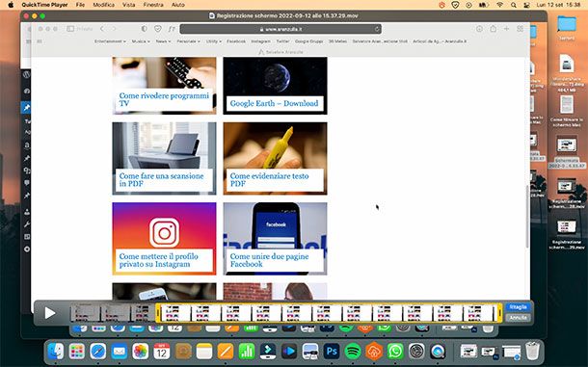
Task: Open the QuickTime Player application menu
Action: click(44, 5)
